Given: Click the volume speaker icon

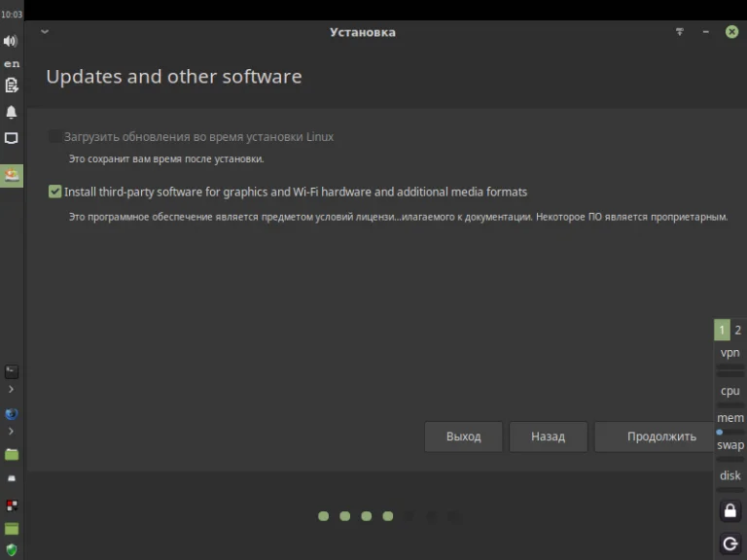Looking at the screenshot, I should [x=11, y=41].
